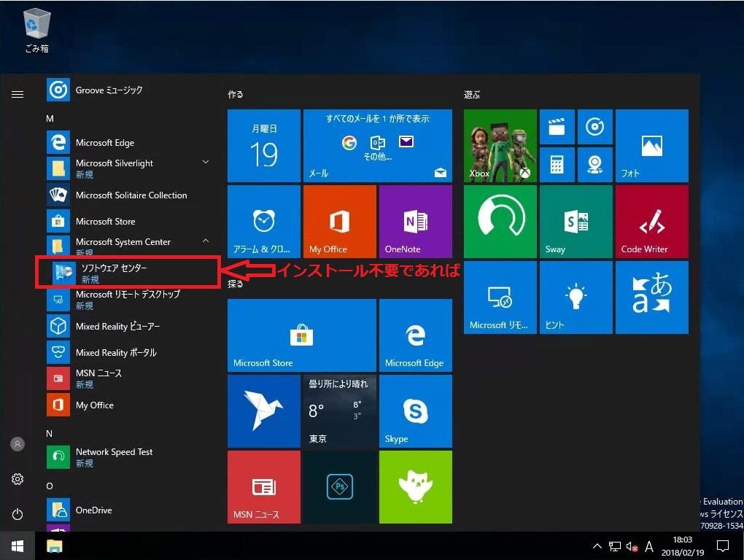The image size is (744, 560).
Task: Open Microsoft リモート デスクトップ tile
Action: pyautogui.click(x=500, y=297)
